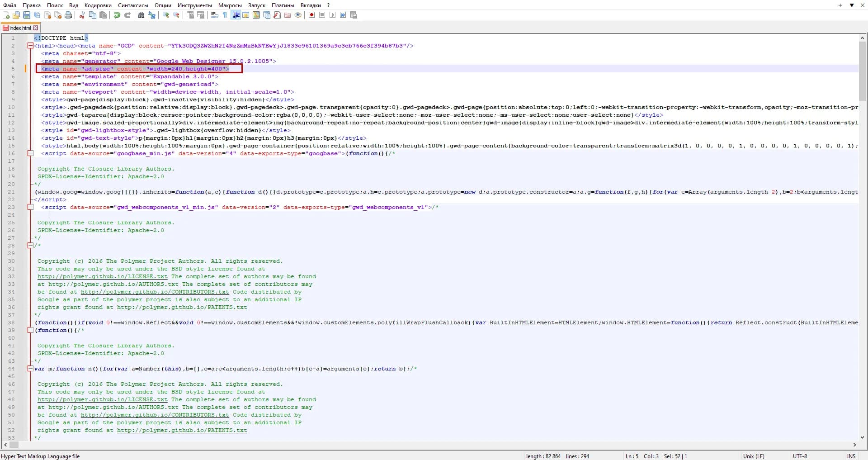Open the ? help menu

point(329,5)
